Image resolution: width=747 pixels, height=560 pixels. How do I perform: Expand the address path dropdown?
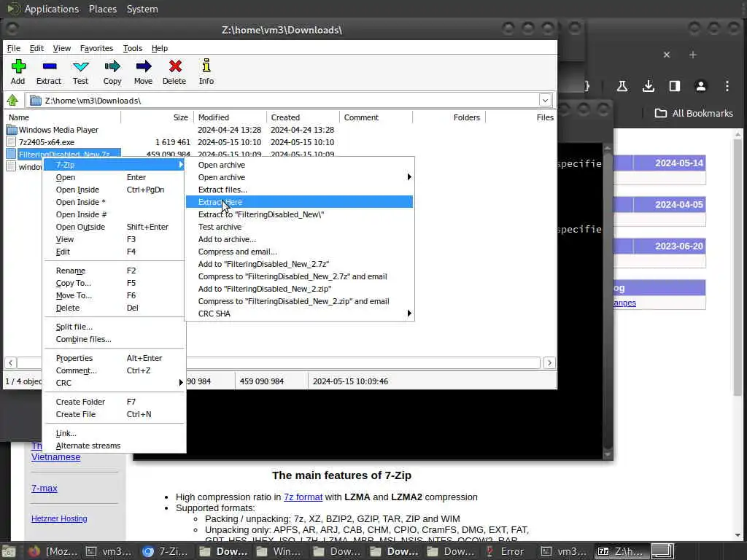[545, 101]
